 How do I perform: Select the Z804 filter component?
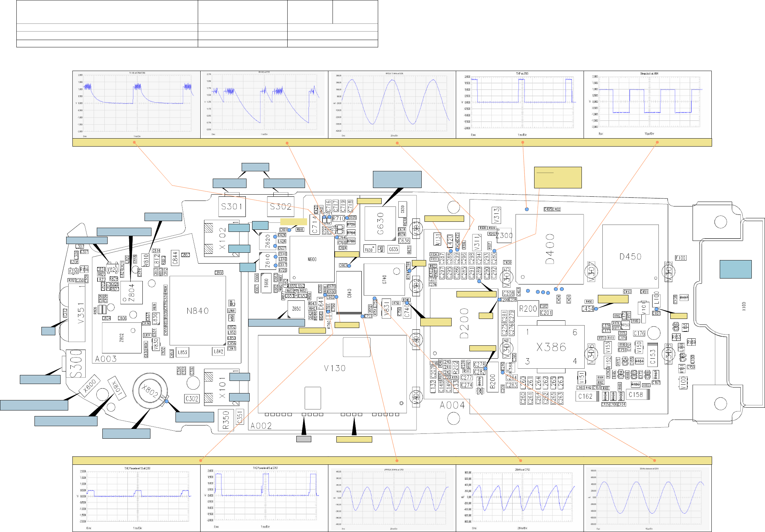[x=131, y=292]
